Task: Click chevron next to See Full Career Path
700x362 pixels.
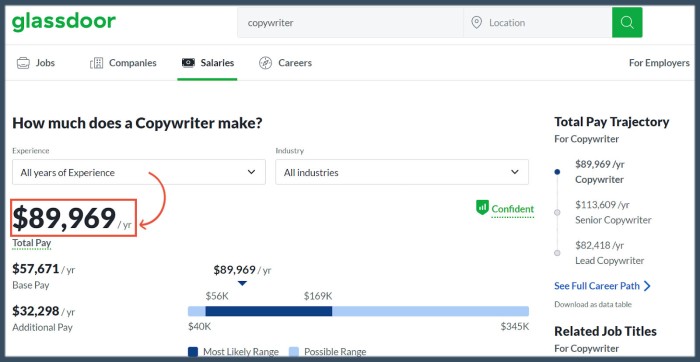Action: point(647,286)
